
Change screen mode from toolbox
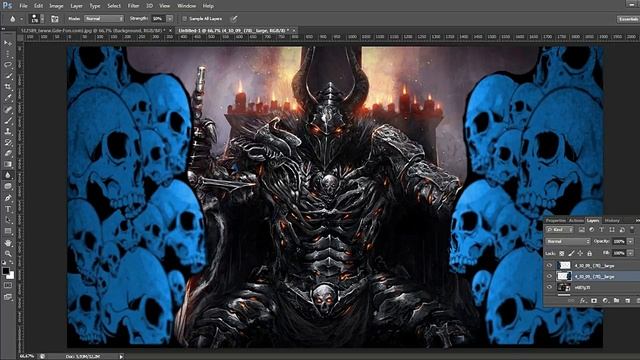(x=8, y=297)
